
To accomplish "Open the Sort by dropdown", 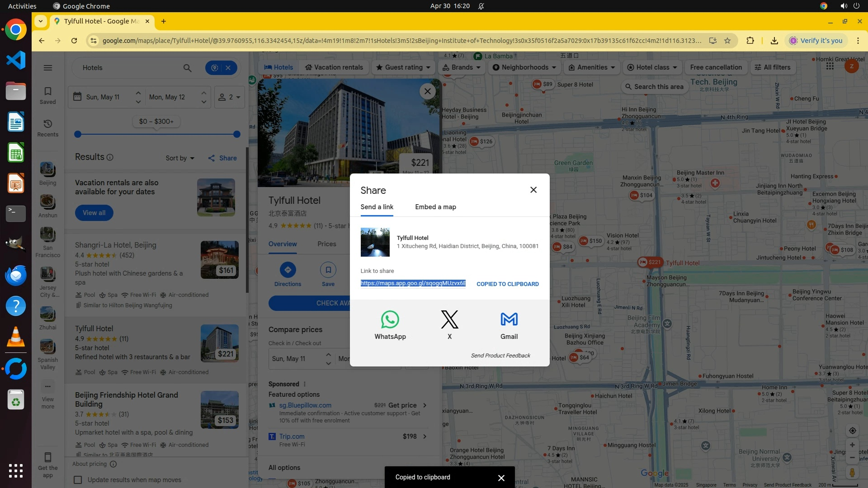I will point(179,158).
